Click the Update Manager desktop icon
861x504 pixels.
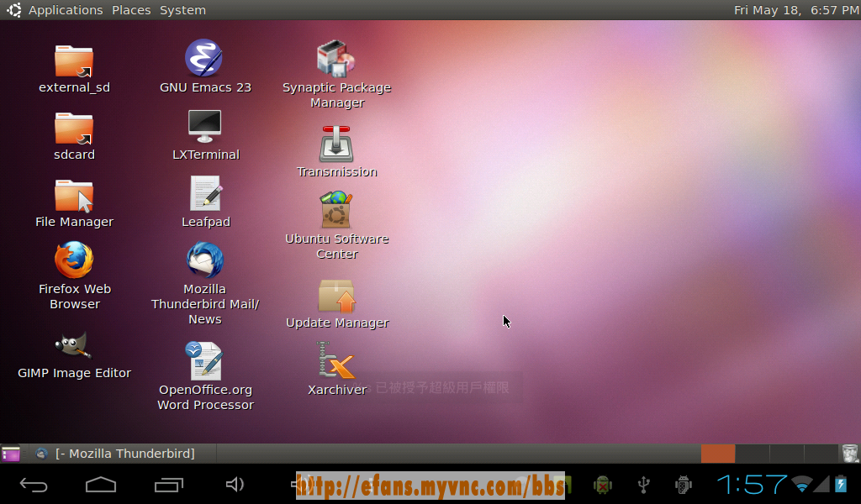click(x=336, y=297)
